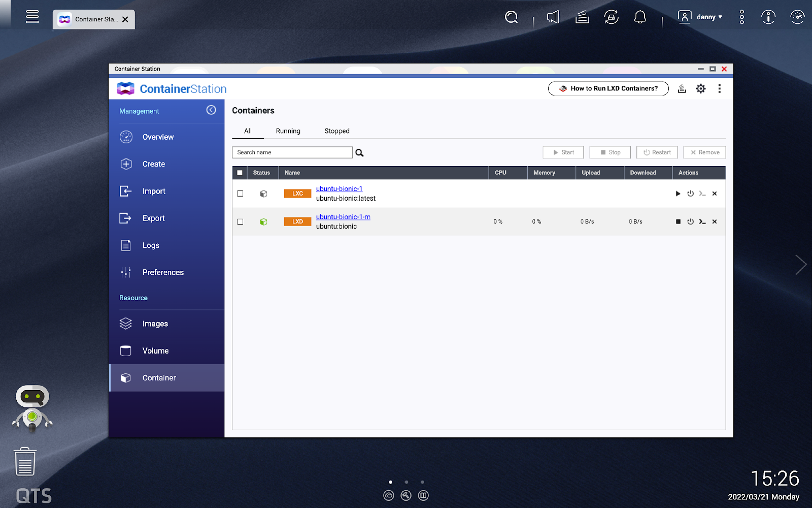This screenshot has width=812, height=508.
Task: Check the ubuntu-bionic-1 row checkbox
Action: coord(240,194)
